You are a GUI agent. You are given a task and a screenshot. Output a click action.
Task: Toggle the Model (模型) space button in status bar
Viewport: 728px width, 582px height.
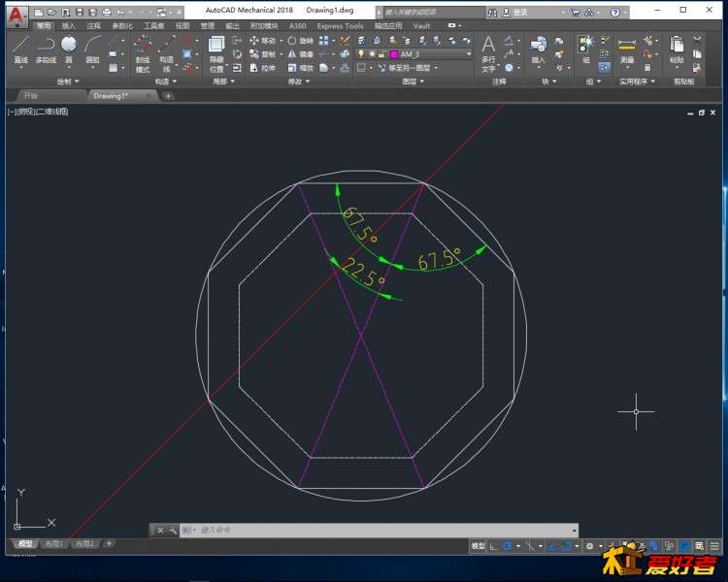(x=478, y=546)
